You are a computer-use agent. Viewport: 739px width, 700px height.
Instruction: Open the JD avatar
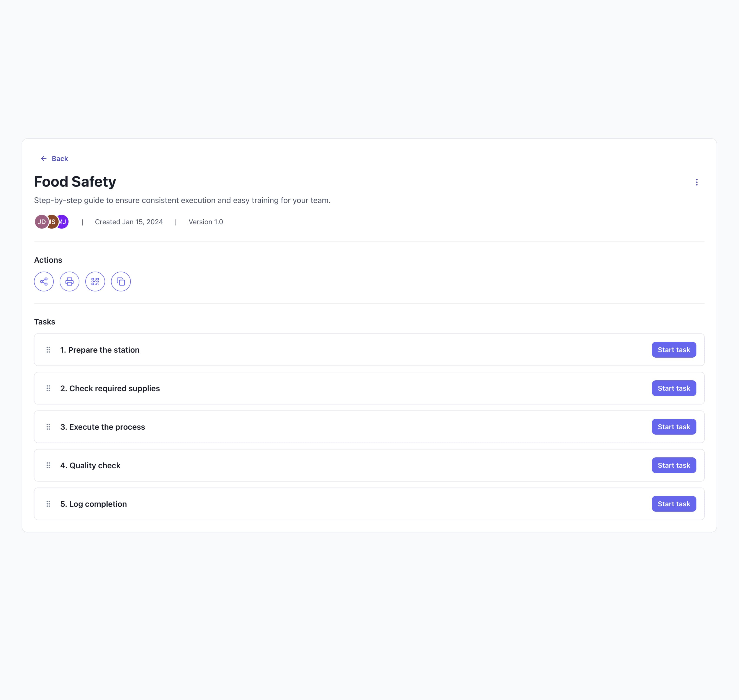pos(41,221)
